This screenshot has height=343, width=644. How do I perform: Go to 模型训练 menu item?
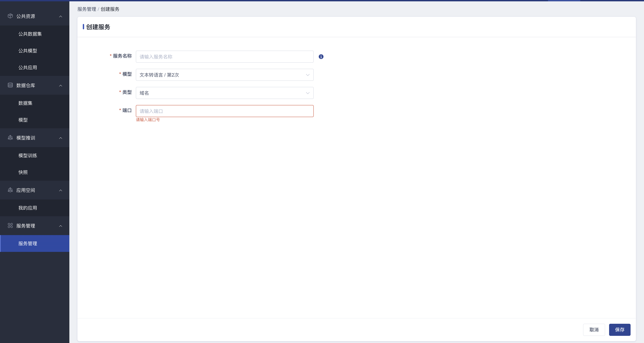click(28, 156)
